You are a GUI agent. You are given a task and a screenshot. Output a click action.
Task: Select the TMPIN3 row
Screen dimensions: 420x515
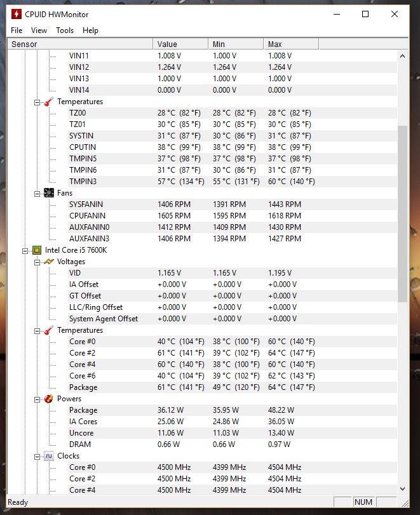232,182
